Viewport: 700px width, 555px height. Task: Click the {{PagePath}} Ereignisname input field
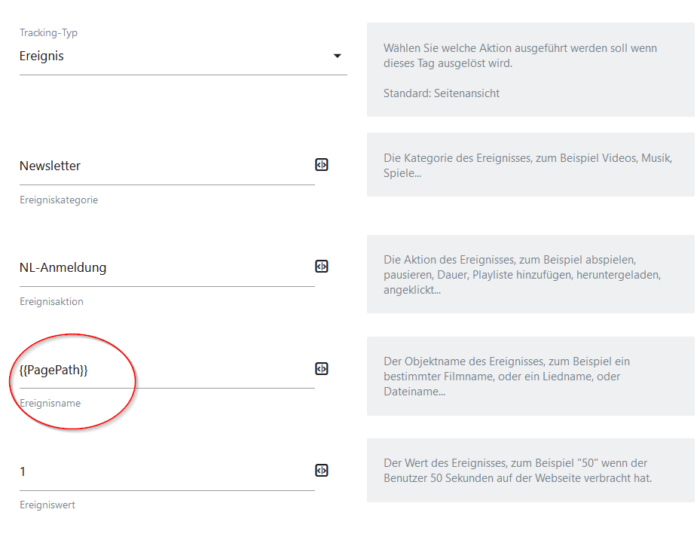point(167,370)
